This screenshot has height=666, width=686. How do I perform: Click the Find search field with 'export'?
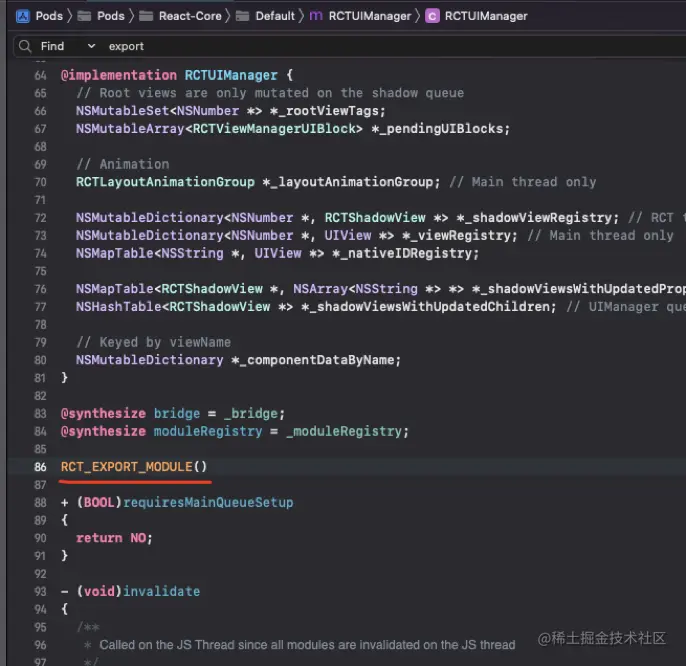click(394, 46)
